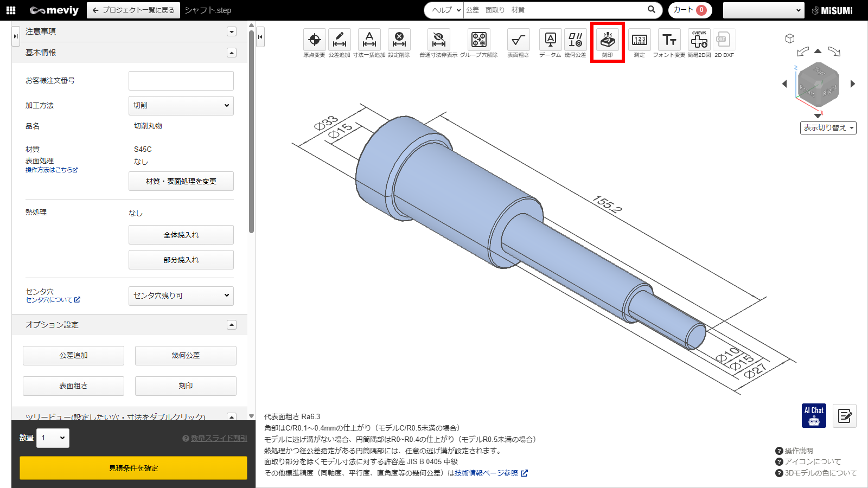868x488 pixels.
Task: Open the simple 2D drawing (簡易2D図) view
Action: (x=699, y=40)
